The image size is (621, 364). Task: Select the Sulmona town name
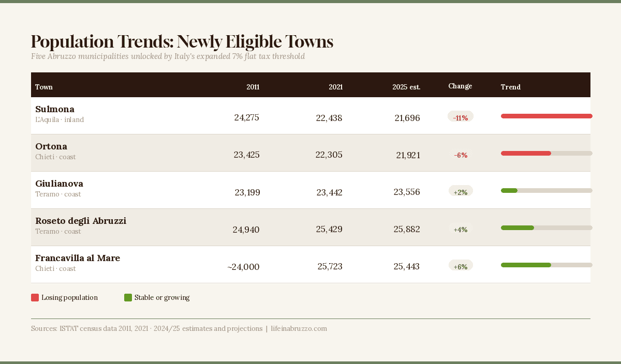55,109
